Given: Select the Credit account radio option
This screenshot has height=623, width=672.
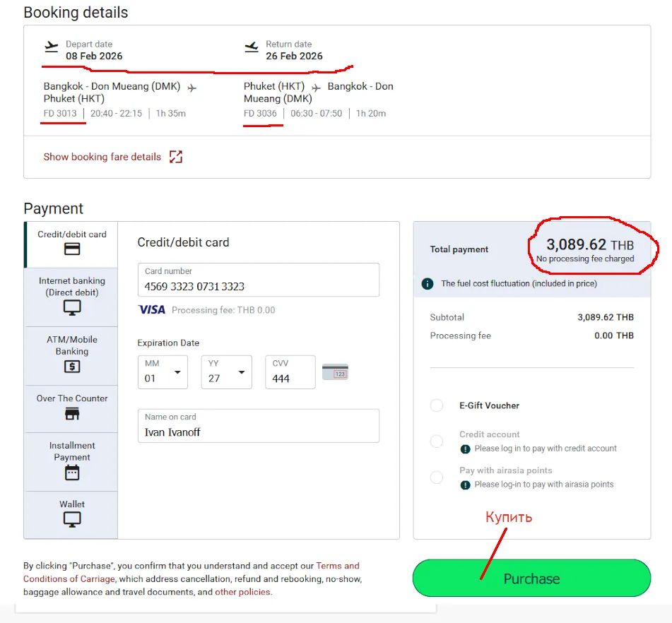Looking at the screenshot, I should tap(437, 441).
